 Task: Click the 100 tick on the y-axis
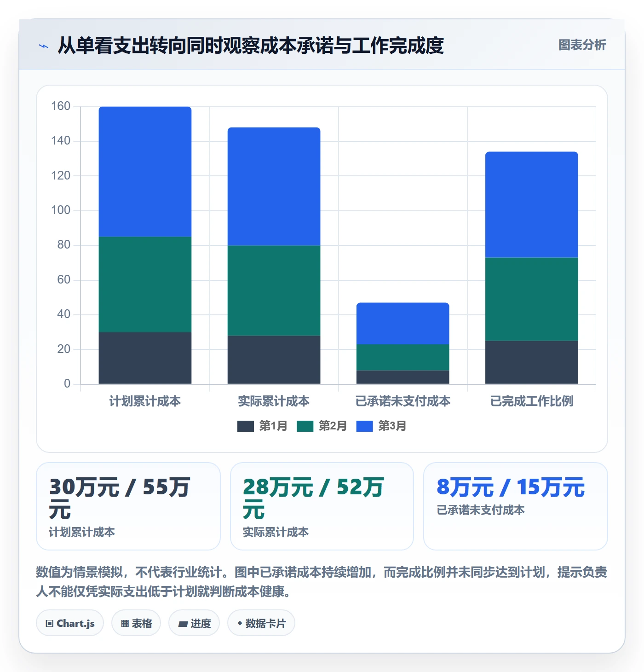pyautogui.click(x=61, y=210)
